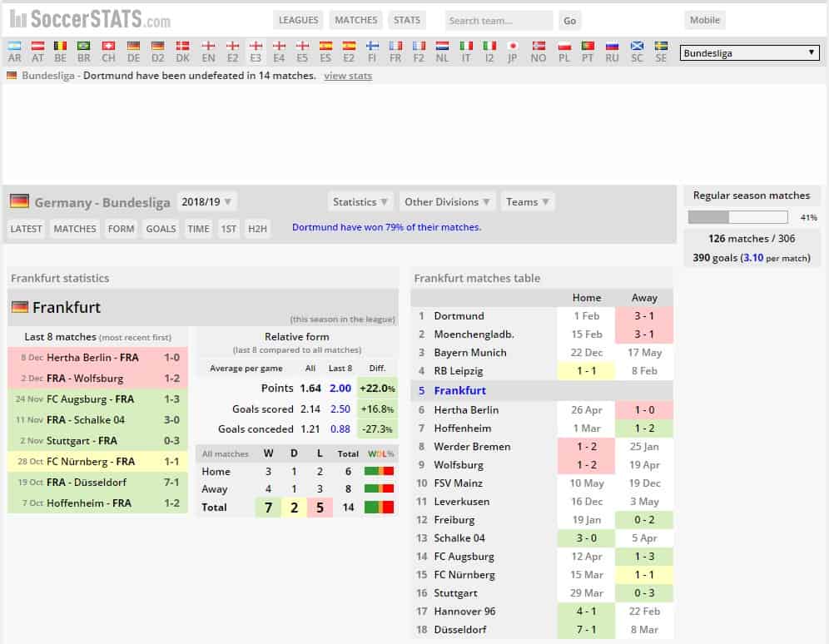This screenshot has width=829, height=644.
Task: Click Hannover 96 home result 4 - 1
Action: (x=586, y=612)
